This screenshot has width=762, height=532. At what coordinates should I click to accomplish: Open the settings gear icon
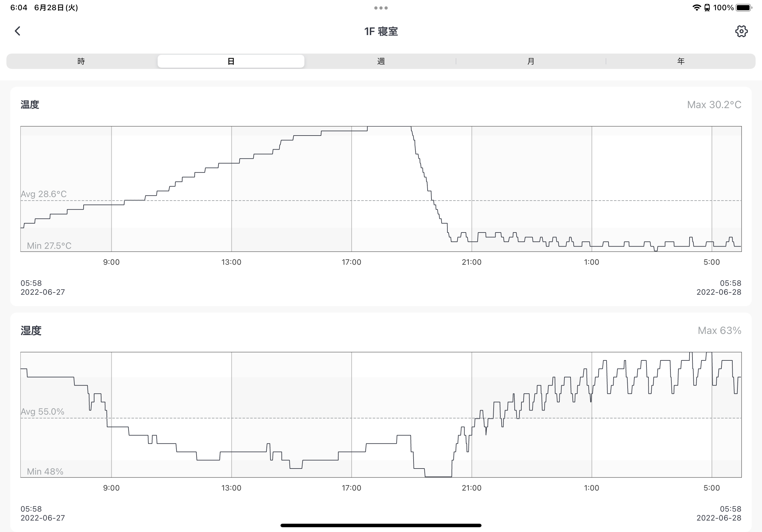(741, 31)
